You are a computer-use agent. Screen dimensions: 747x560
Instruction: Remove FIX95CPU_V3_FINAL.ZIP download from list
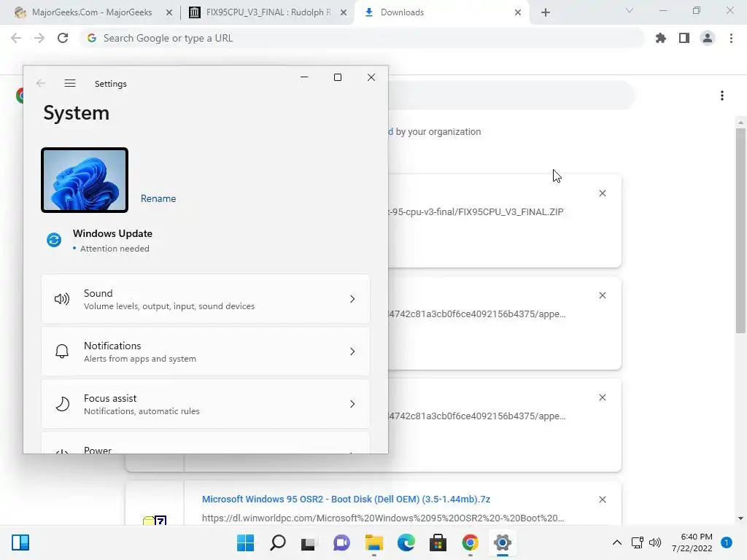(603, 193)
